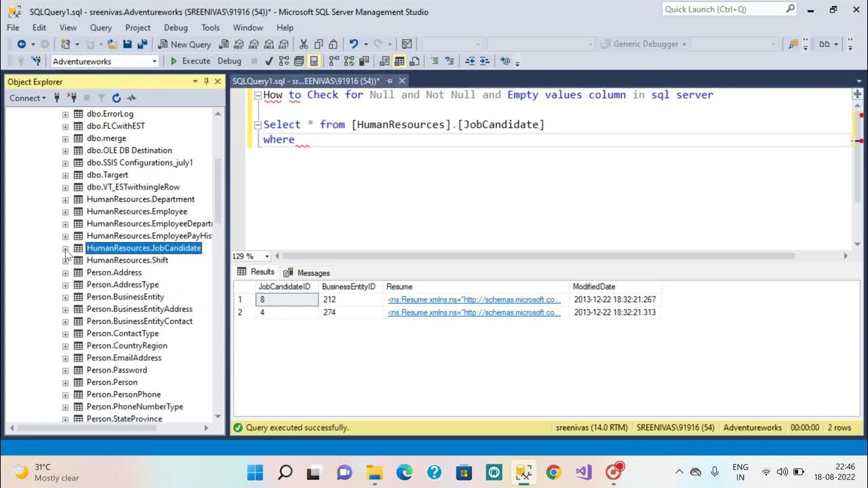Click the Save All icon
This screenshot has height=488, width=868.
point(142,44)
